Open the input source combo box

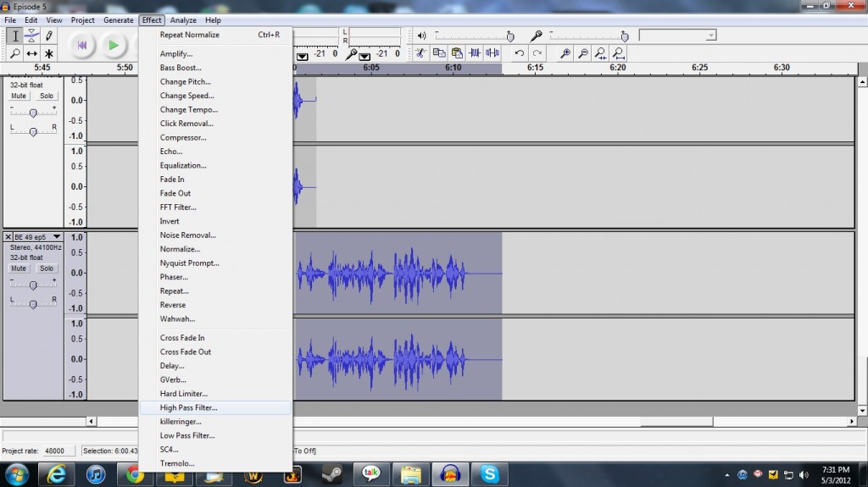click(x=677, y=36)
